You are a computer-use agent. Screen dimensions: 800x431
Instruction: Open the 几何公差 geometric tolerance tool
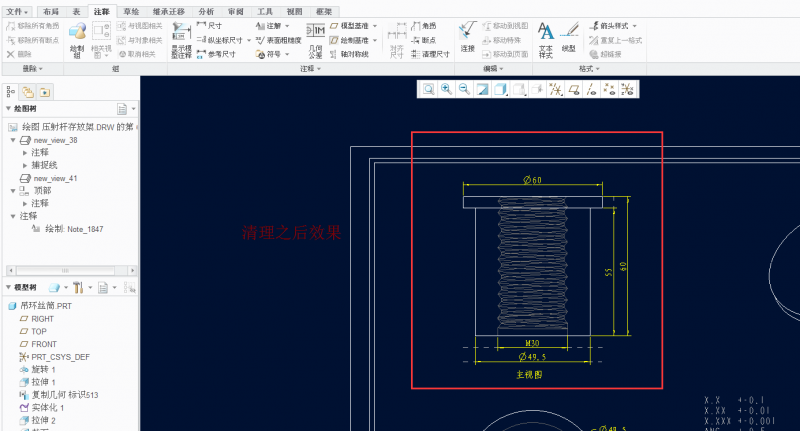point(315,40)
